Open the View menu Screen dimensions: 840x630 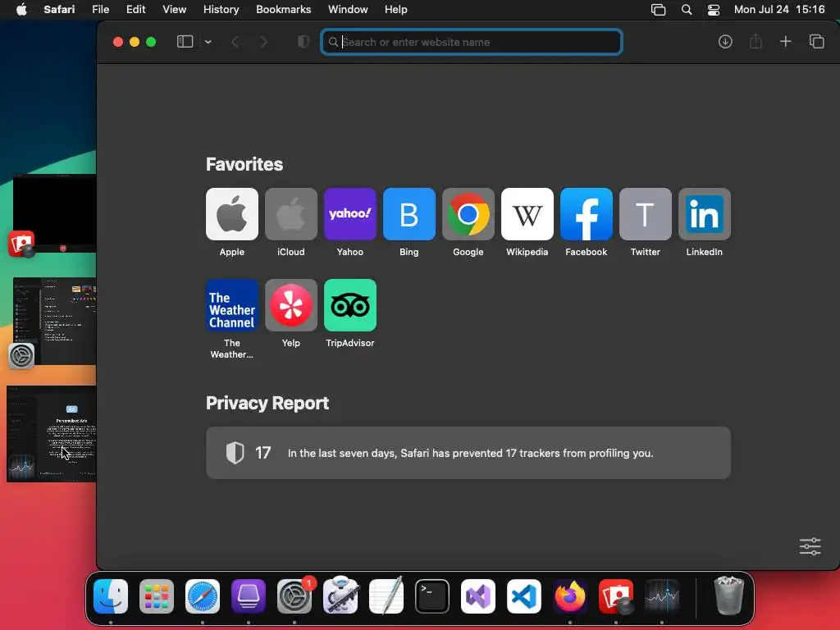(174, 10)
